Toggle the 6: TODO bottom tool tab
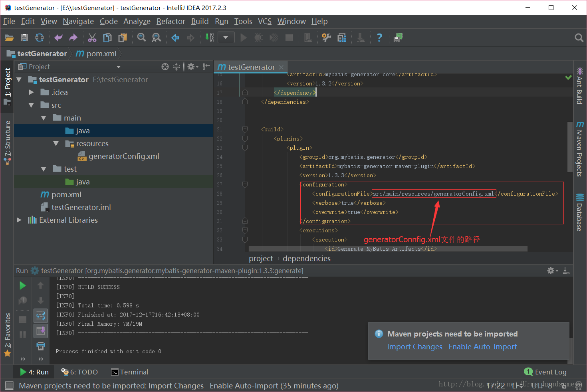Image resolution: width=587 pixels, height=392 pixels. click(x=79, y=372)
